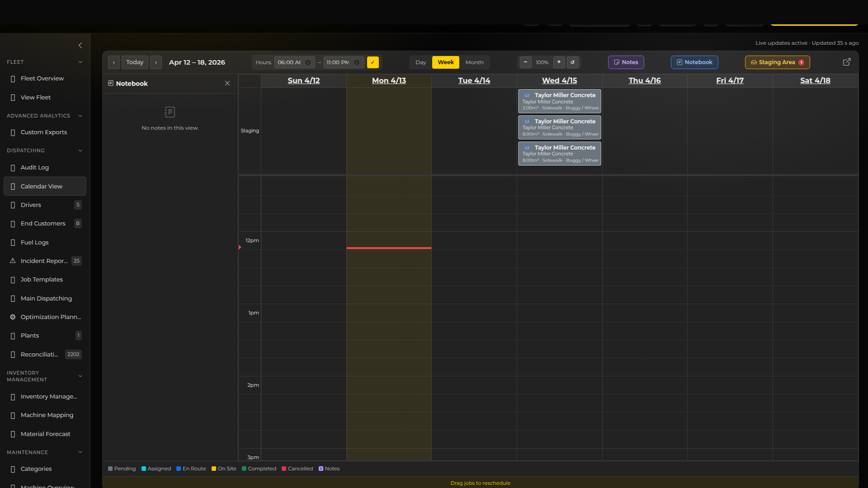Switch calendar view to Month
Image resolution: width=868 pixels, height=488 pixels.
tap(474, 62)
